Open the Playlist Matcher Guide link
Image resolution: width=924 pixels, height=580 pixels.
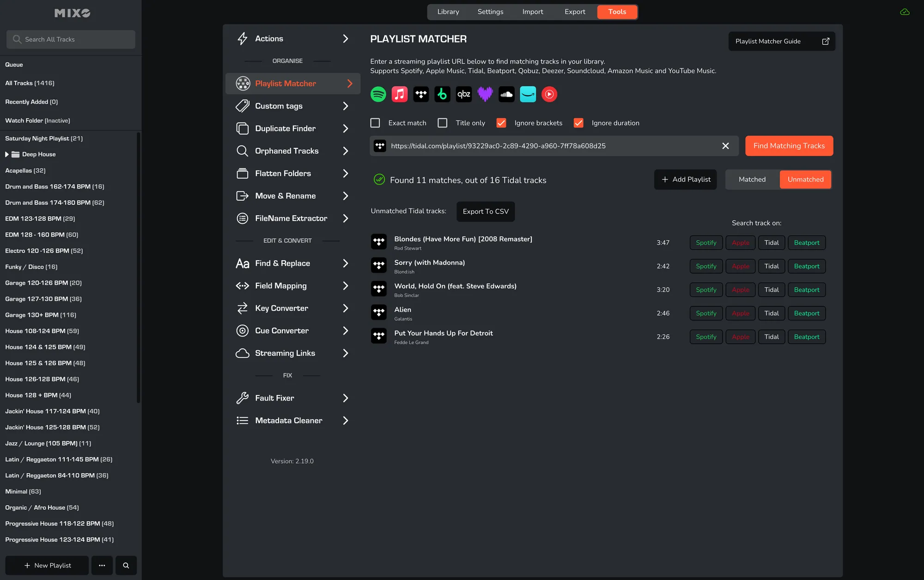point(782,41)
